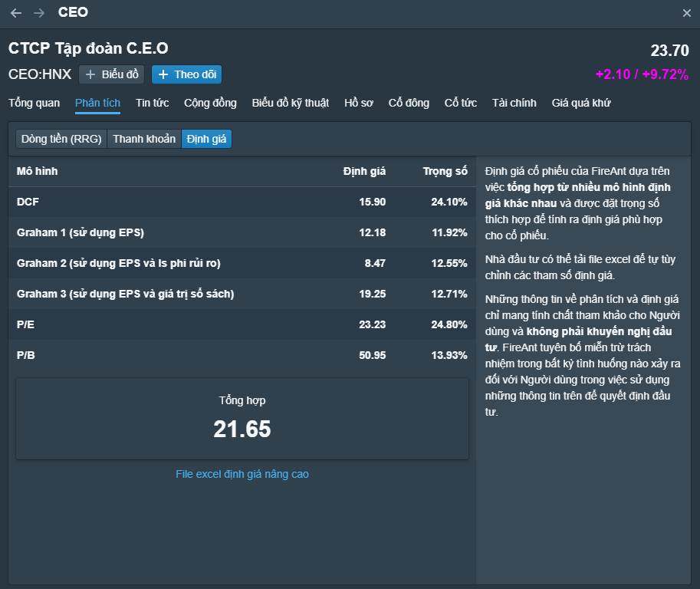The width and height of the screenshot is (700, 589).
Task: Open the Cổ tức tab
Action: pyautogui.click(x=461, y=103)
